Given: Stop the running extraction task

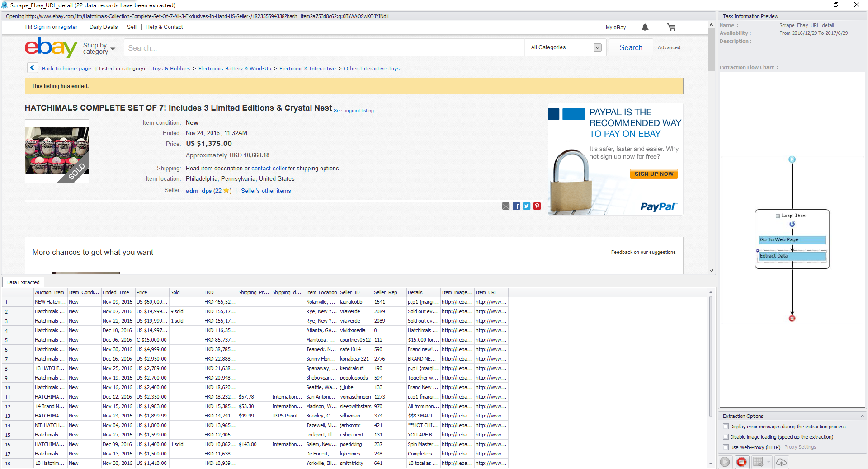Looking at the screenshot, I should click(x=741, y=462).
